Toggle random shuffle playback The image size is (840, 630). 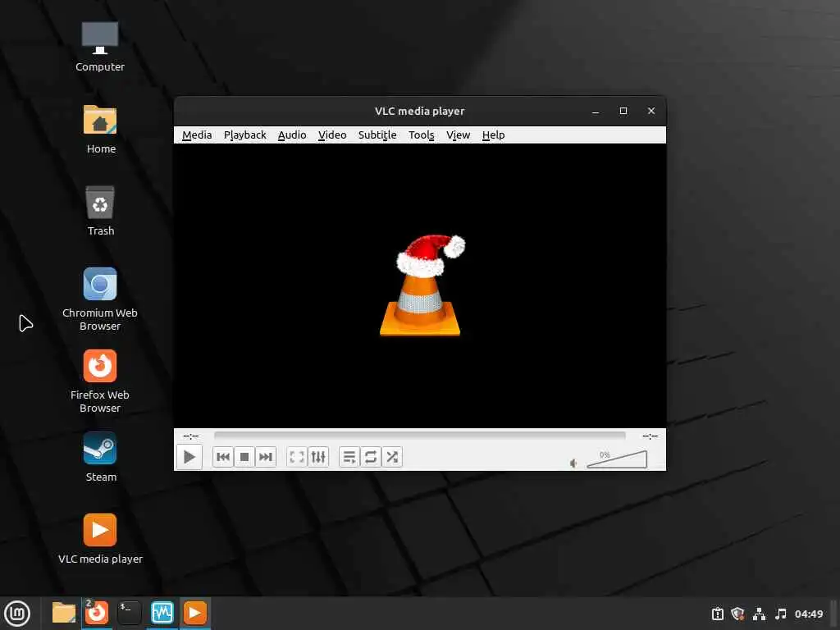tap(392, 457)
